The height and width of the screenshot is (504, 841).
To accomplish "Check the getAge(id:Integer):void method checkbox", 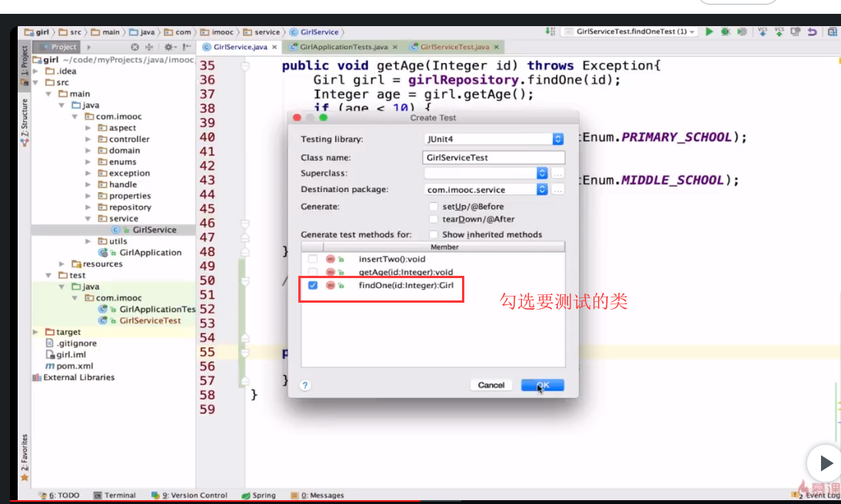I will click(x=313, y=272).
